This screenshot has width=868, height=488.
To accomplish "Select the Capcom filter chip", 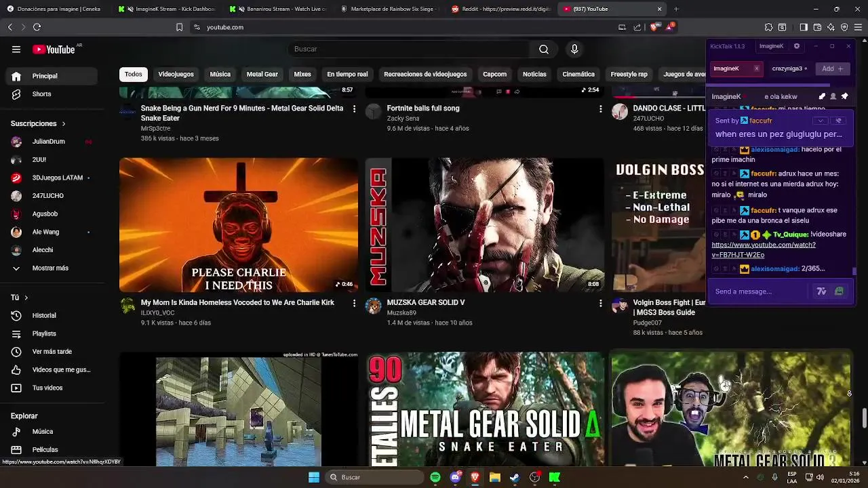I will [494, 75].
